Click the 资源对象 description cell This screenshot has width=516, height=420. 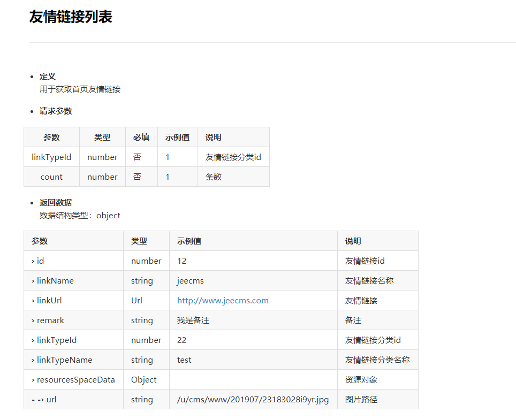click(x=361, y=380)
